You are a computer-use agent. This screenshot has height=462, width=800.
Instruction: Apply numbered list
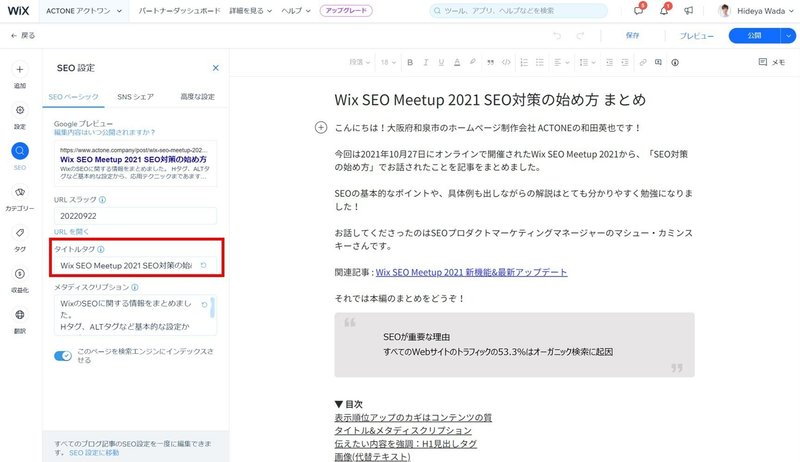pos(524,62)
